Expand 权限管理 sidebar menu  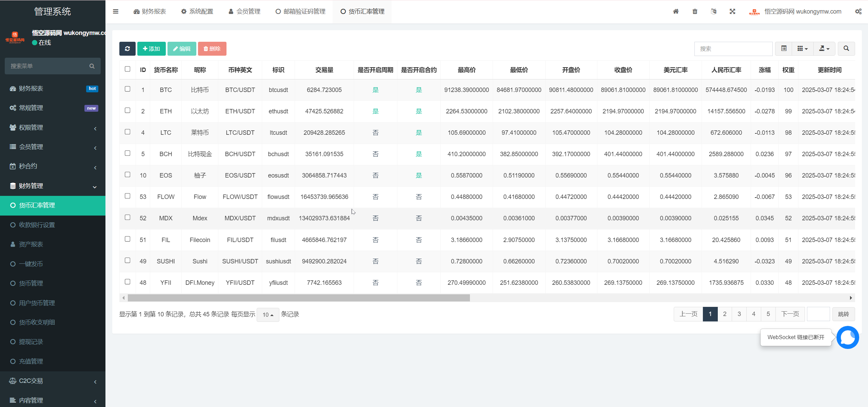(53, 127)
